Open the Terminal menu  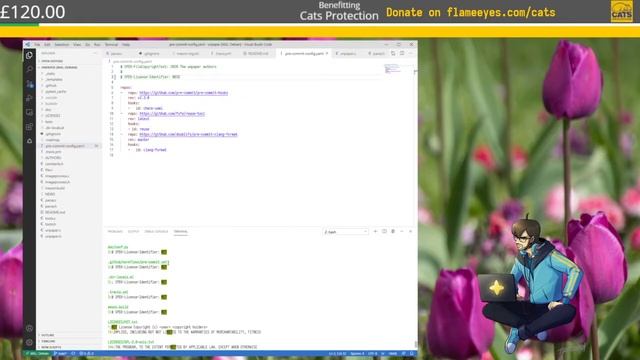click(111, 44)
